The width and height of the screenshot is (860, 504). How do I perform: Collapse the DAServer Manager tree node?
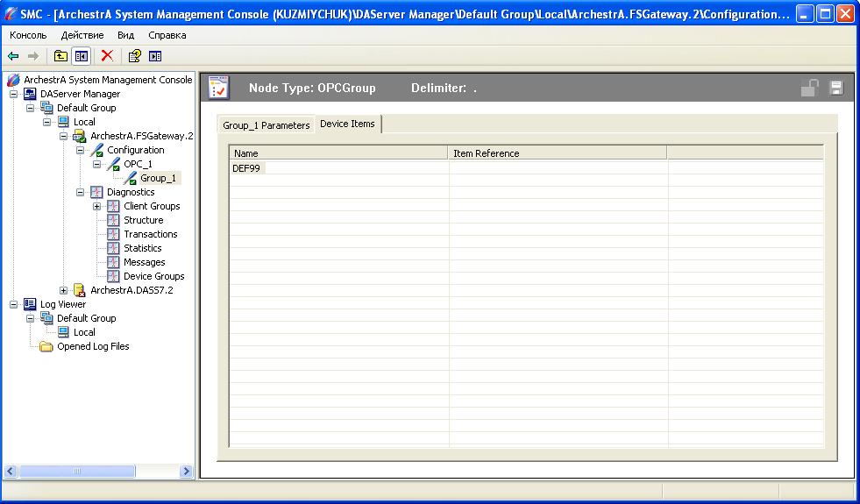tap(14, 94)
